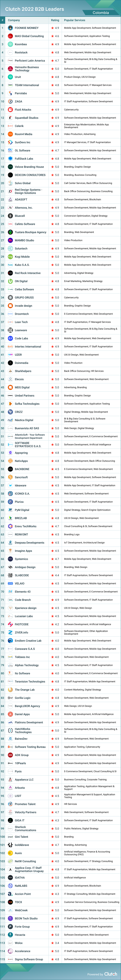Screen dimensions: 121x980
Task: Click the ON Digital logo icon
Action: (x=10, y=281)
